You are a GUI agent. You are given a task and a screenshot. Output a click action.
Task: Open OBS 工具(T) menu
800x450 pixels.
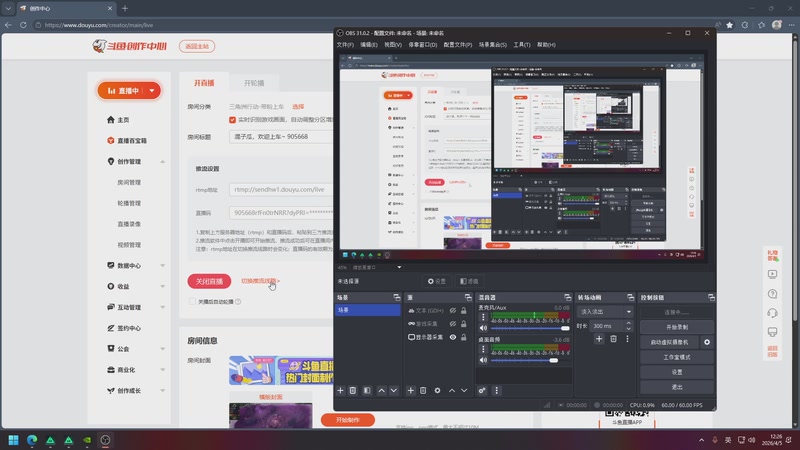pyautogui.click(x=521, y=45)
